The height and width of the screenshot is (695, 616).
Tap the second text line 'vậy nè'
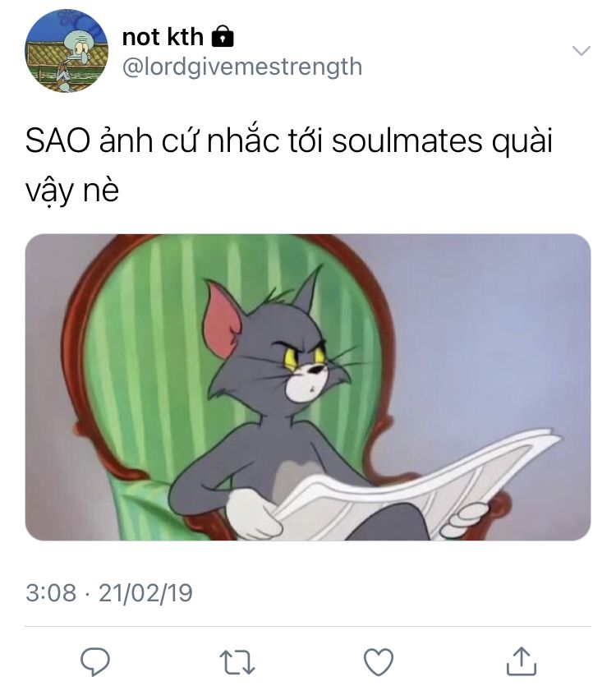pyautogui.click(x=72, y=191)
